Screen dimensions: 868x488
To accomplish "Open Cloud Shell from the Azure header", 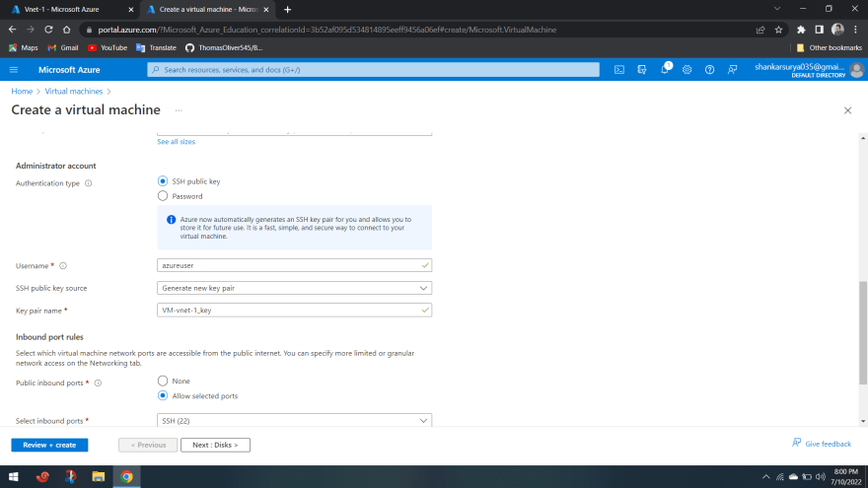I will pos(619,70).
